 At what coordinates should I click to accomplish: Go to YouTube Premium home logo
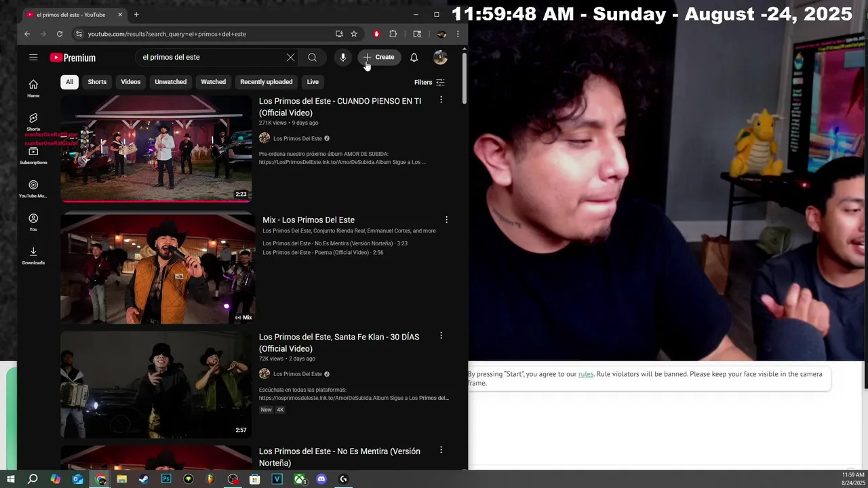pyautogui.click(x=73, y=58)
